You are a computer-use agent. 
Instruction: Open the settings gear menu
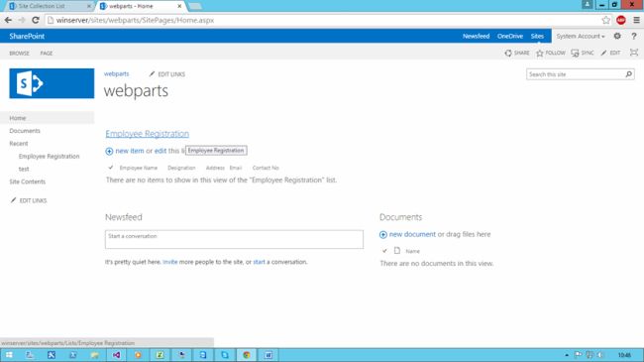[x=617, y=36]
